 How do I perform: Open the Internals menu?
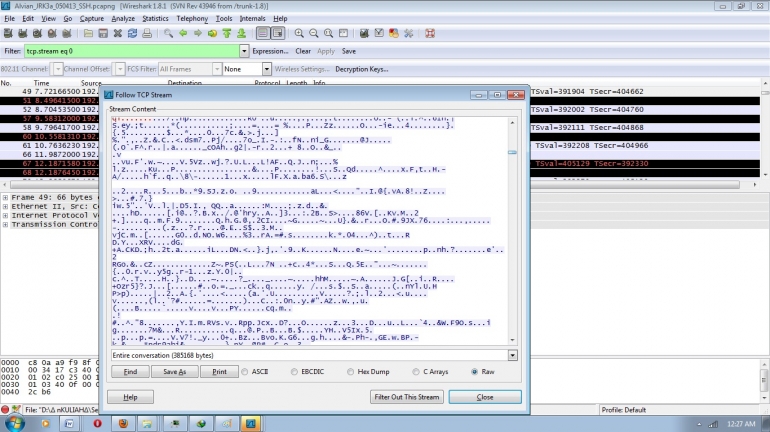point(252,19)
